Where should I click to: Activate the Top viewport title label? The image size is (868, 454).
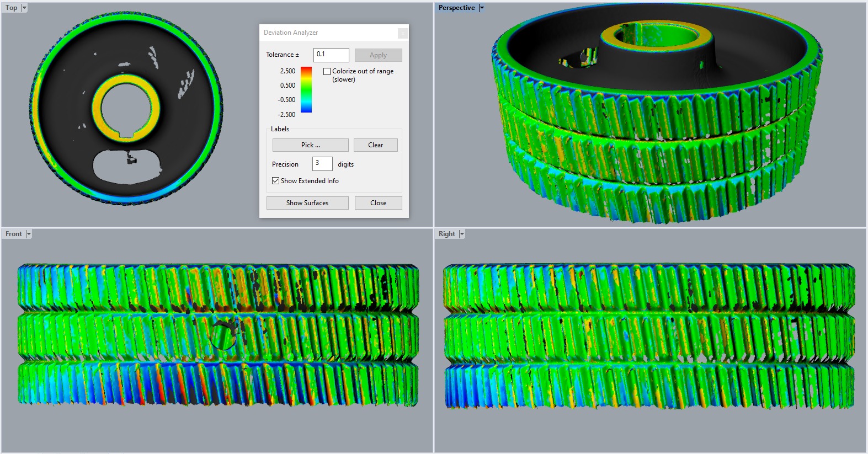[x=11, y=8]
